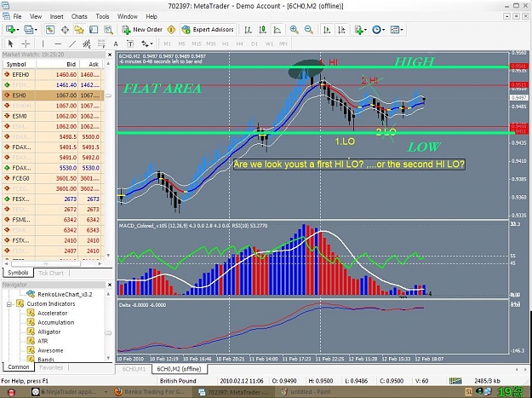
Task: Switch to the Tick Chart tab
Action: pyautogui.click(x=51, y=273)
